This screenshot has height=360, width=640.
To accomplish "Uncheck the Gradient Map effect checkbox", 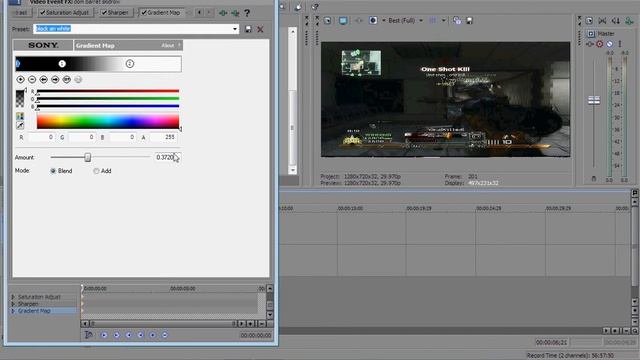I will [x=144, y=13].
